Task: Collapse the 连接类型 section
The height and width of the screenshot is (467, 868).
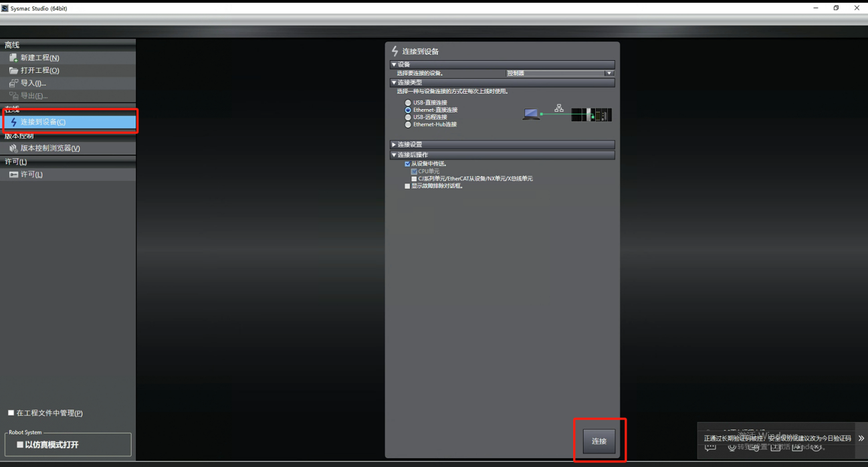Action: point(394,83)
